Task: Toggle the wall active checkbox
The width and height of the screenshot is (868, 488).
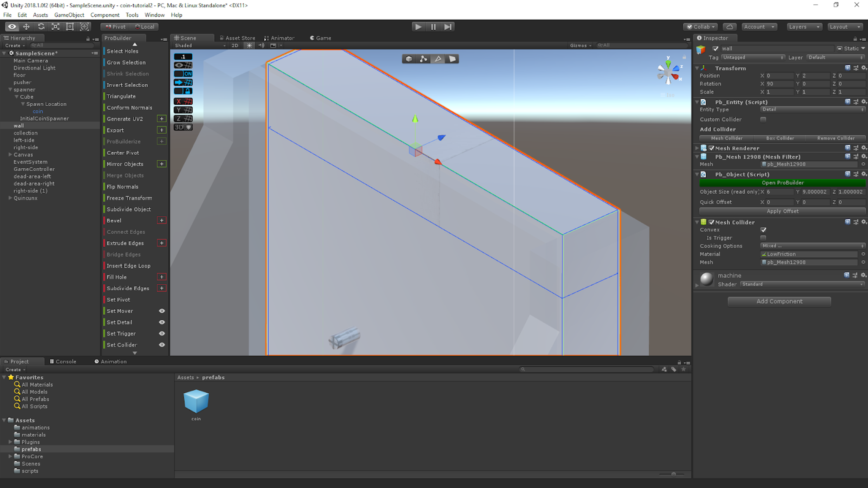Action: [716, 49]
